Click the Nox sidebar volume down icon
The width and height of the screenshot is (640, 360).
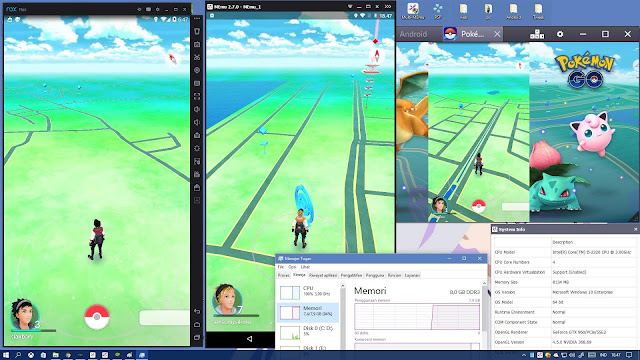(197, 122)
